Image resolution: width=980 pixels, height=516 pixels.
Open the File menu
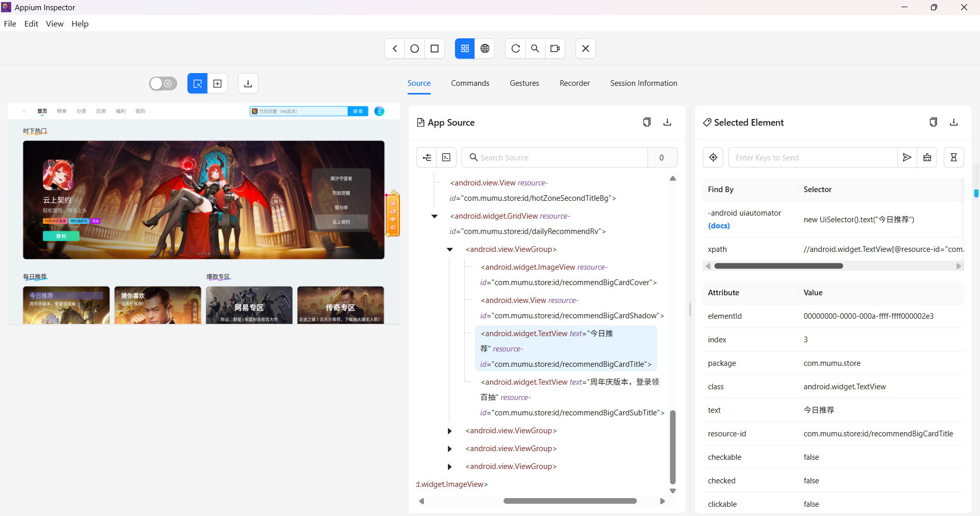coord(10,24)
